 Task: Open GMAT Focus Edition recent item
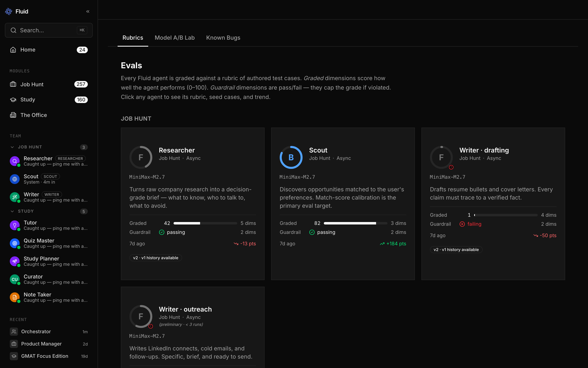click(49, 356)
